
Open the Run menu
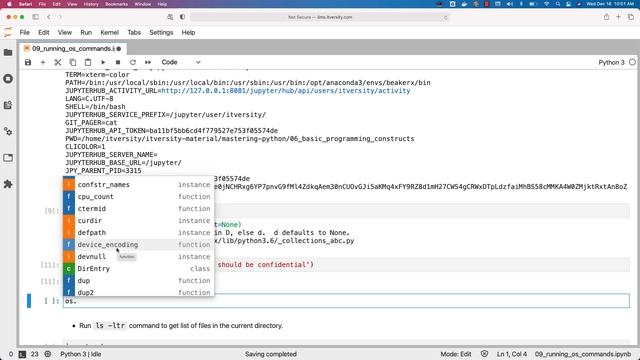coord(86,33)
